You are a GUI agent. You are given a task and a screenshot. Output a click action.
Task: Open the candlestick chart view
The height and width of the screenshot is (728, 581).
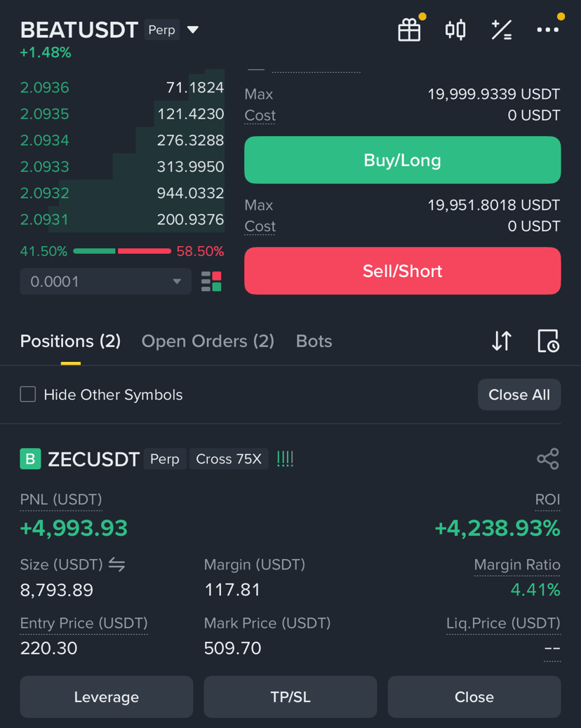pyautogui.click(x=455, y=30)
